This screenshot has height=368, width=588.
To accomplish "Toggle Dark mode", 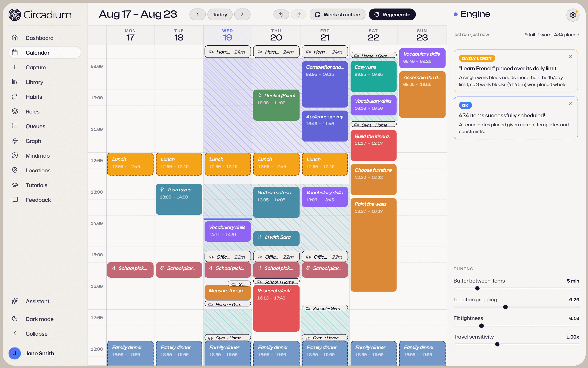I will [x=45, y=319].
